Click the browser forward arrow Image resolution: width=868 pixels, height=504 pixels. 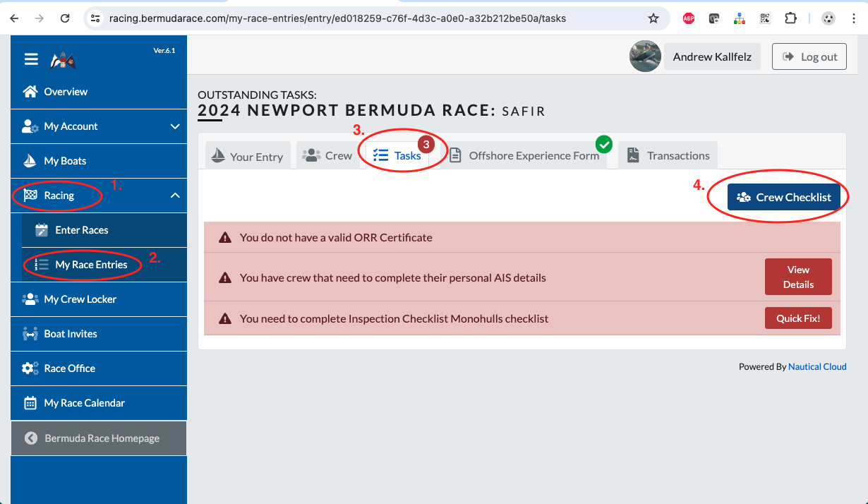pyautogui.click(x=40, y=18)
